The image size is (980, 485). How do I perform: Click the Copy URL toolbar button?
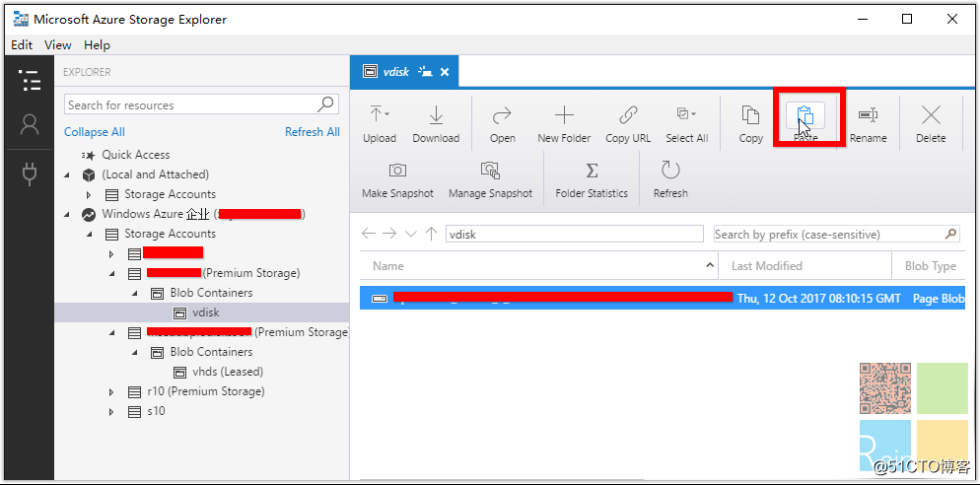[x=628, y=124]
